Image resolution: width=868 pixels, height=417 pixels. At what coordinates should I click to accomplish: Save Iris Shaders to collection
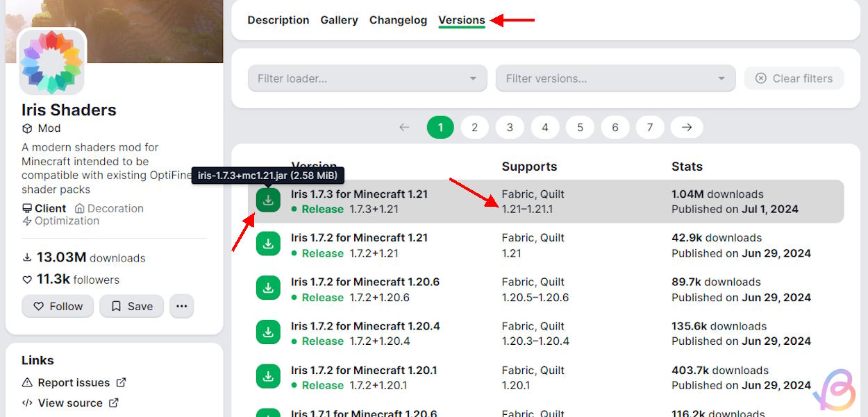(131, 306)
